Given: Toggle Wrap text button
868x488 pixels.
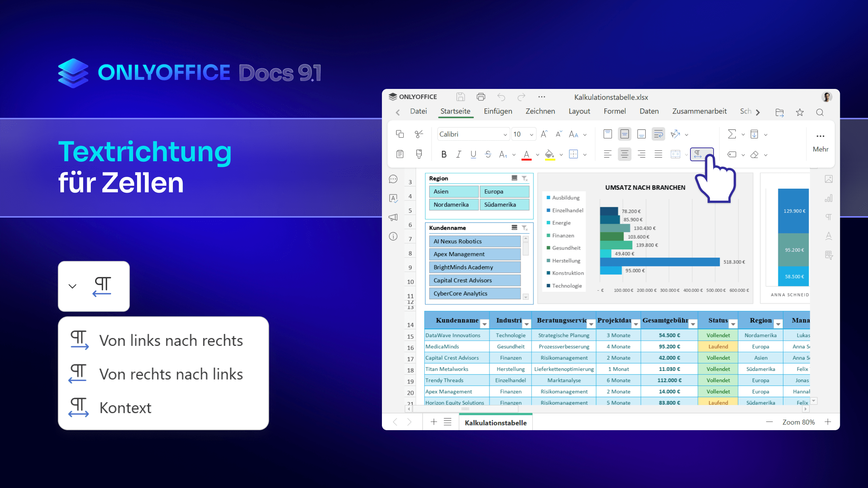Looking at the screenshot, I should click(658, 134).
